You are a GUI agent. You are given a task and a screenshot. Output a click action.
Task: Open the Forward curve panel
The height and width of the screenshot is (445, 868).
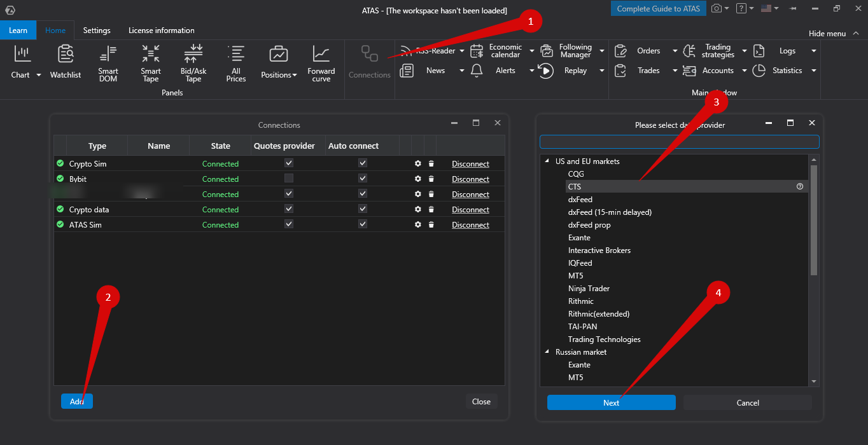(321, 64)
